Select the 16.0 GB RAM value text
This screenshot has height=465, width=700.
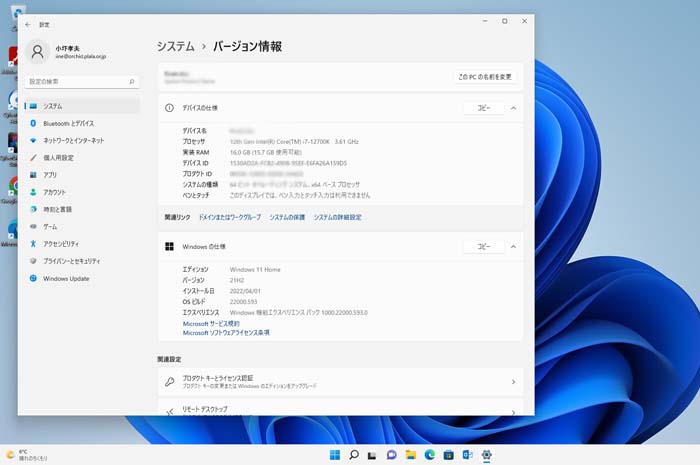click(x=266, y=152)
